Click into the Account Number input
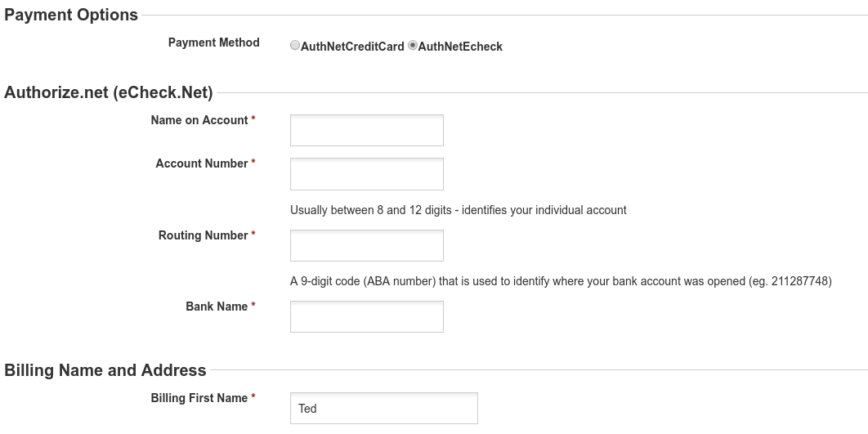The width and height of the screenshot is (868, 434). [366, 174]
